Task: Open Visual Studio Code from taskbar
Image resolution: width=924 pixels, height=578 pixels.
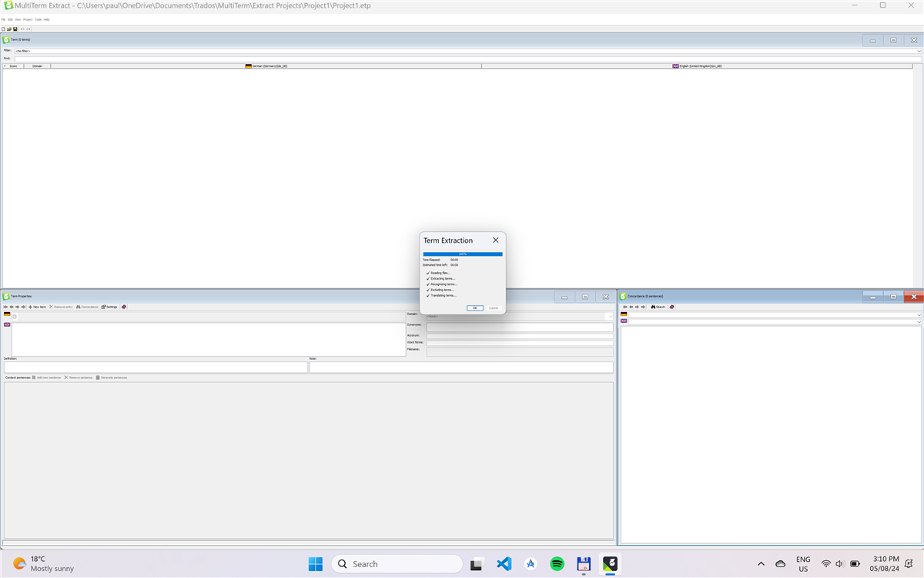Action: (x=504, y=563)
